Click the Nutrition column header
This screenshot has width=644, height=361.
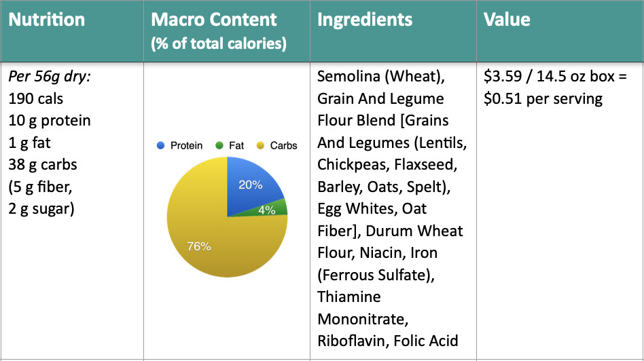click(47, 19)
